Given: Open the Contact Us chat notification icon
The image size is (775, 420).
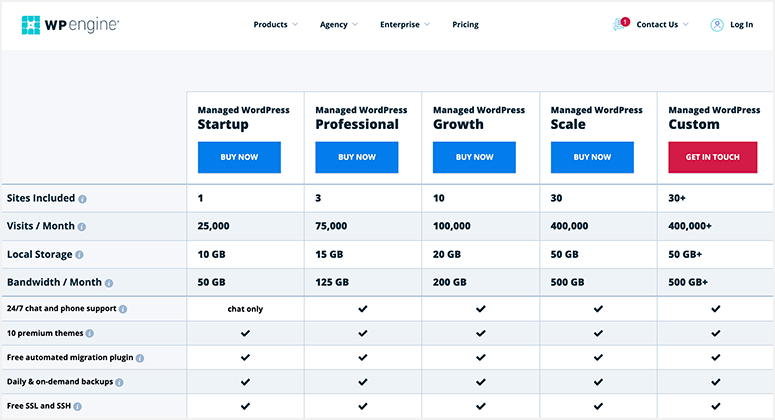Looking at the screenshot, I should (x=621, y=24).
